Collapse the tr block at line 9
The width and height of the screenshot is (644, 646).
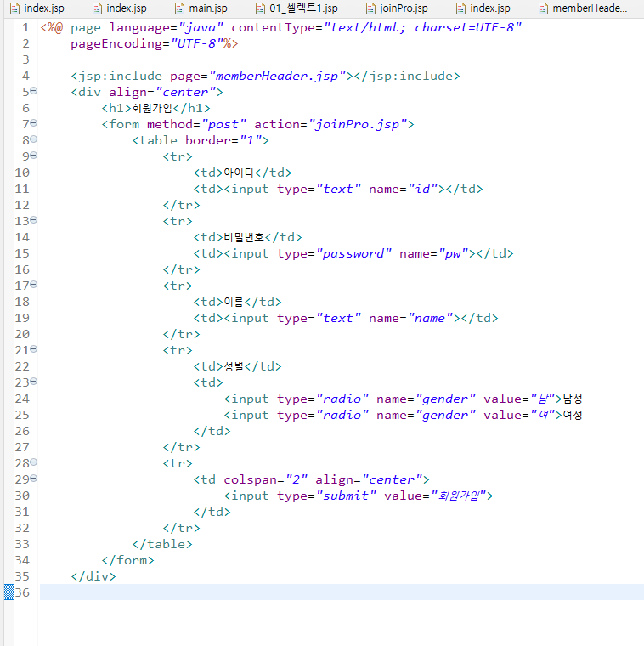[34, 156]
